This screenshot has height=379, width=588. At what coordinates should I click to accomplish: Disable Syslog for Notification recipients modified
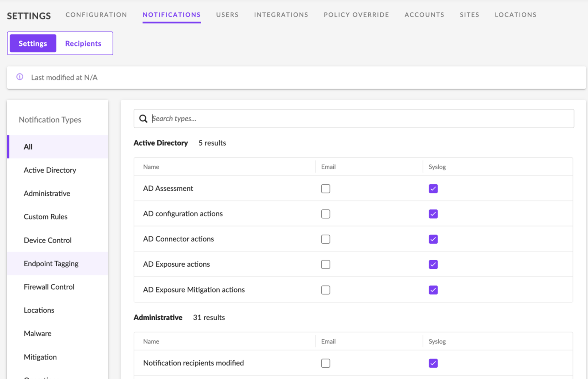coord(433,363)
